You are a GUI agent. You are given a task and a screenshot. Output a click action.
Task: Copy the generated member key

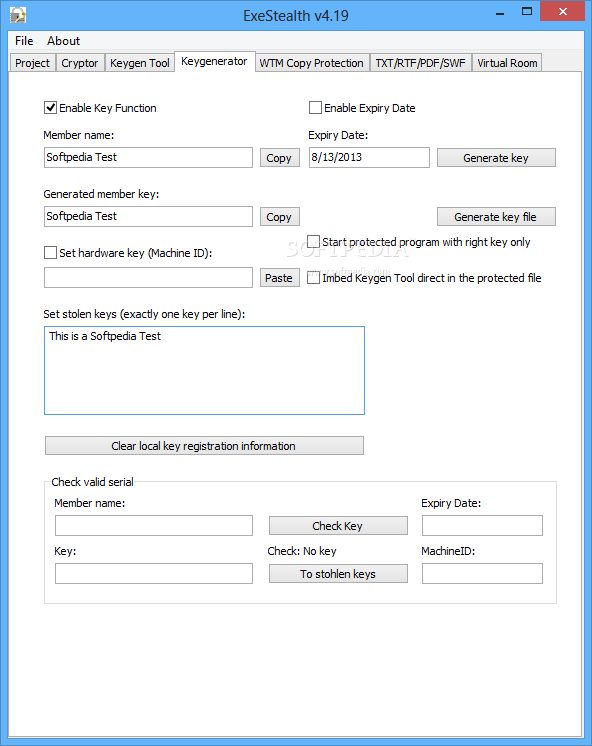[280, 217]
